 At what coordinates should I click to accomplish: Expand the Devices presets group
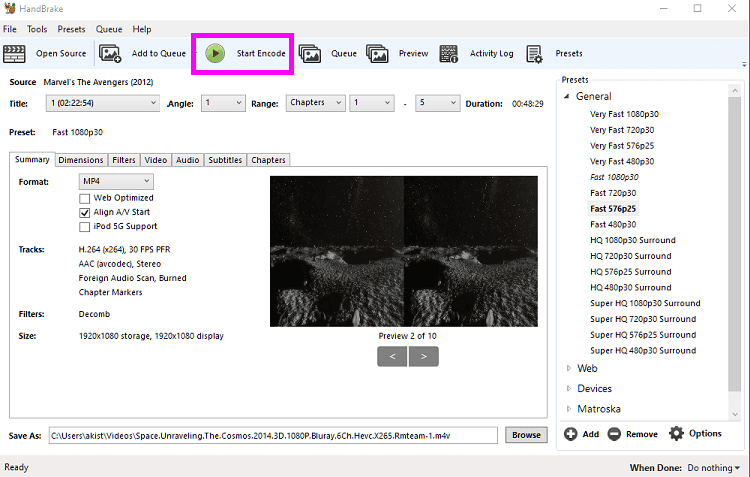[569, 388]
